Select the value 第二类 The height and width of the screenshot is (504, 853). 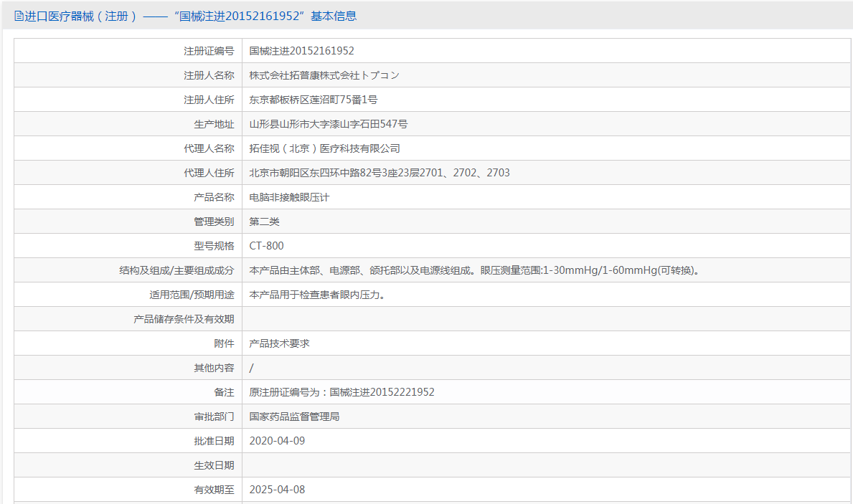click(x=265, y=222)
